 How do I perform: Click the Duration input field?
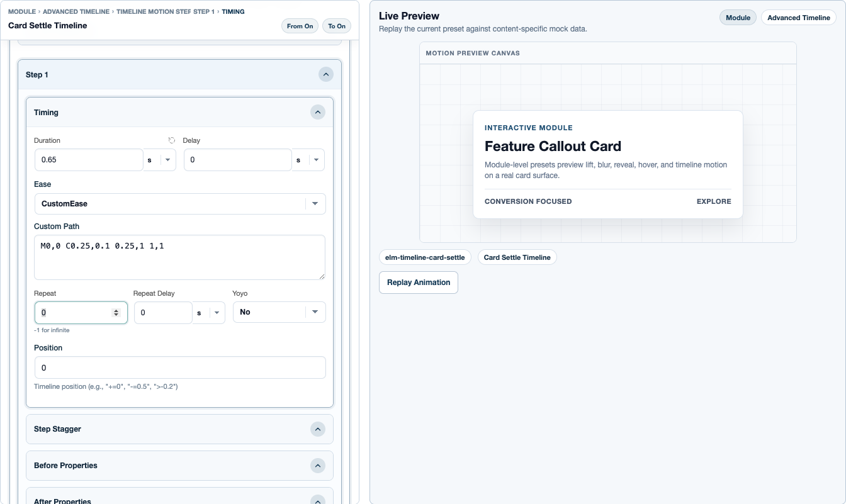[x=89, y=160]
